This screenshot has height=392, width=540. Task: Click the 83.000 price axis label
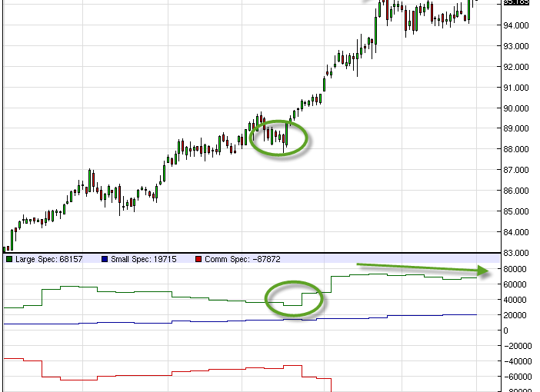(x=516, y=253)
